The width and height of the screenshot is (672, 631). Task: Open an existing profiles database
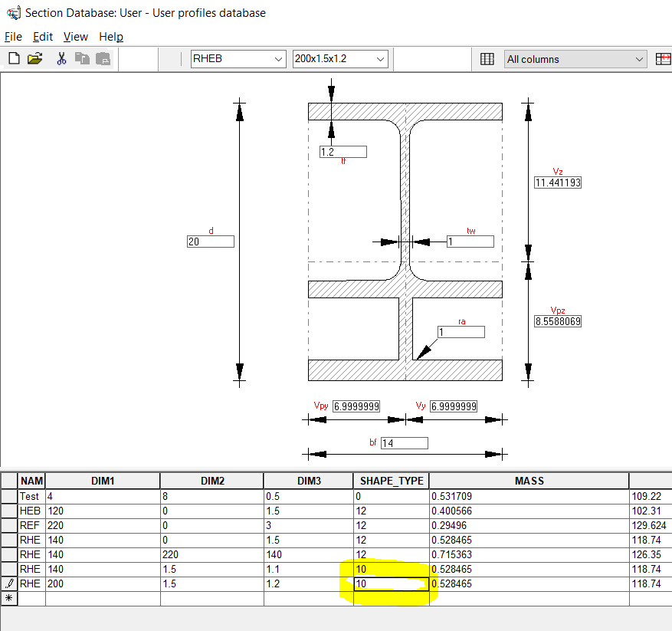click(35, 58)
